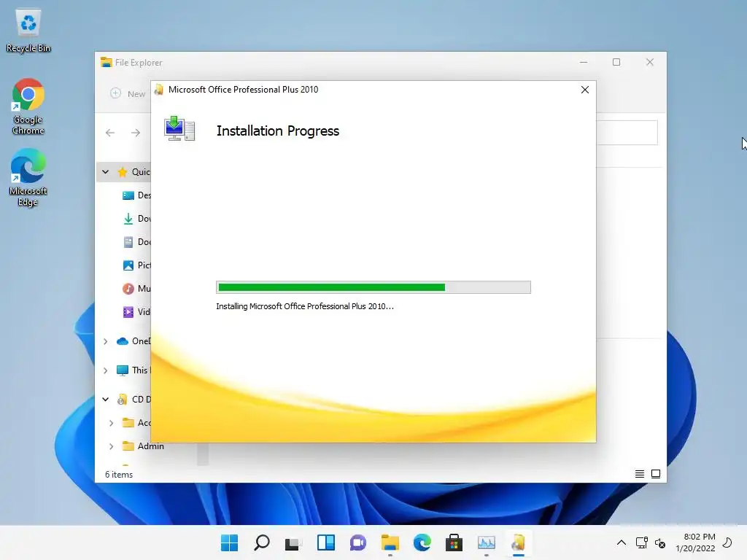Expand the Admin folder node
The width and height of the screenshot is (747, 560).
tap(111, 446)
